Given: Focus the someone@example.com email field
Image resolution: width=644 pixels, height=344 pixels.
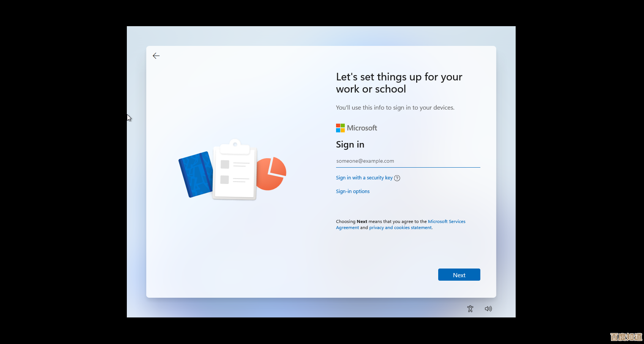Looking at the screenshot, I should coord(408,161).
